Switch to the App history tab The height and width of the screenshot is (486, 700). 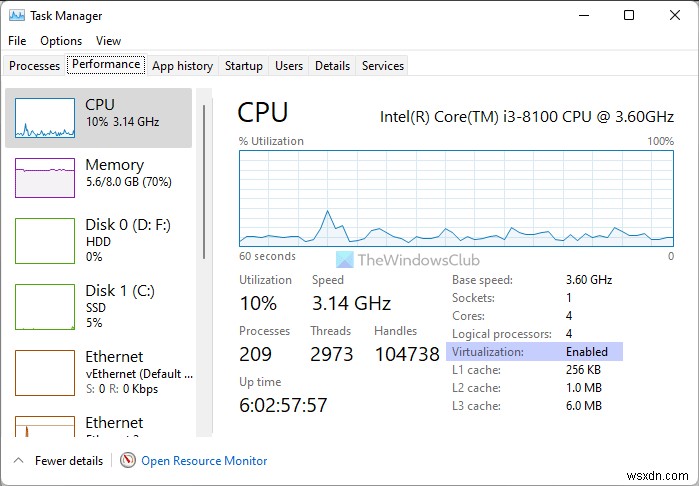pos(182,66)
